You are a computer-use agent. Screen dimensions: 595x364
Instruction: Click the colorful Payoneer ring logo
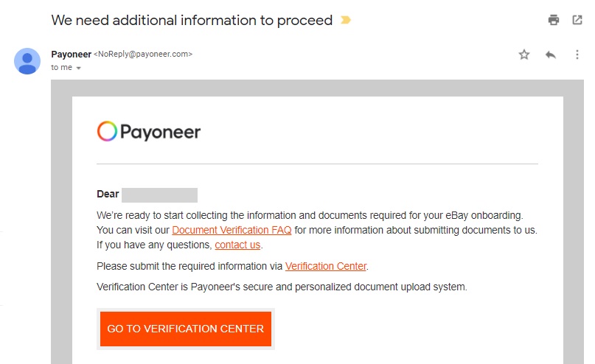[x=107, y=131]
